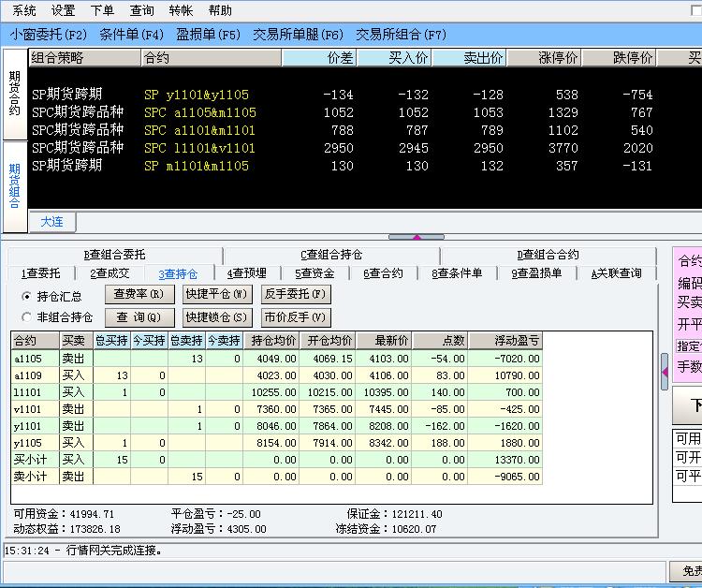The image size is (702, 588).
Task: Click the 组合策略 column header
Action: [84, 58]
